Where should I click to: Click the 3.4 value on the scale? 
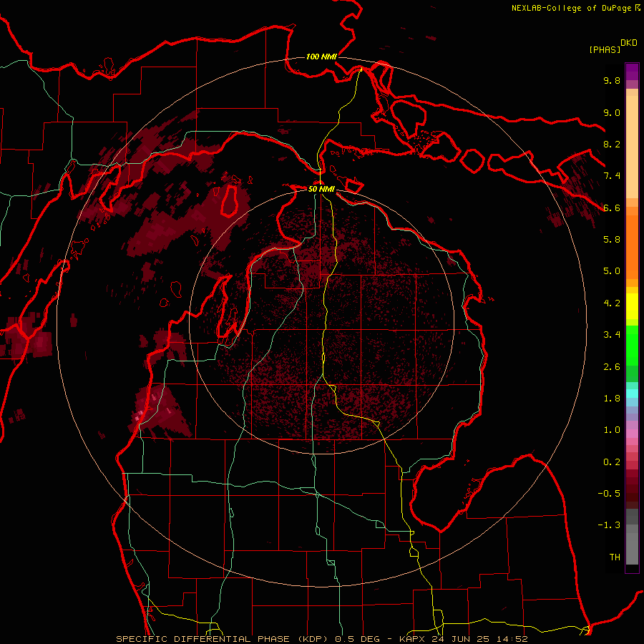click(x=612, y=335)
